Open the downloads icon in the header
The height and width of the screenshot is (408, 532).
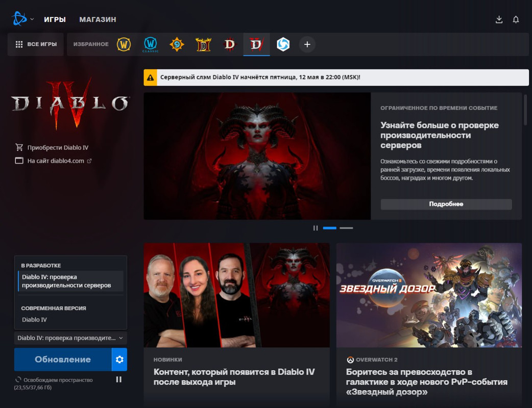[499, 20]
